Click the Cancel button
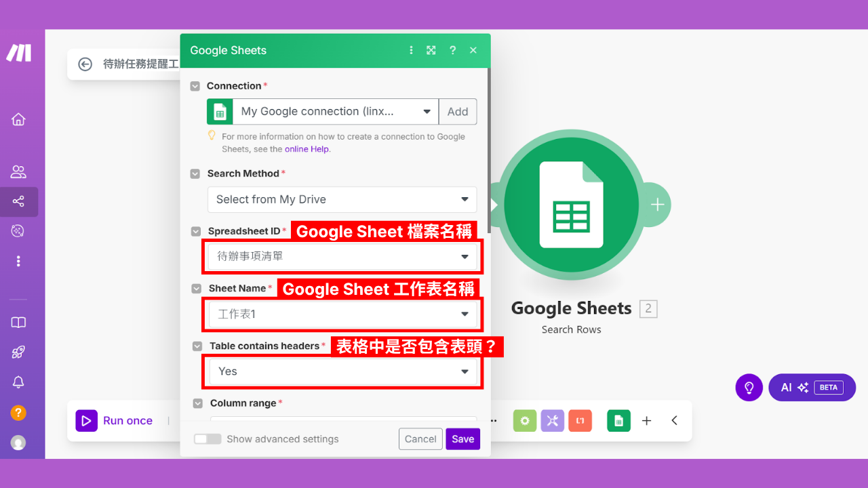The image size is (868, 488). [420, 439]
